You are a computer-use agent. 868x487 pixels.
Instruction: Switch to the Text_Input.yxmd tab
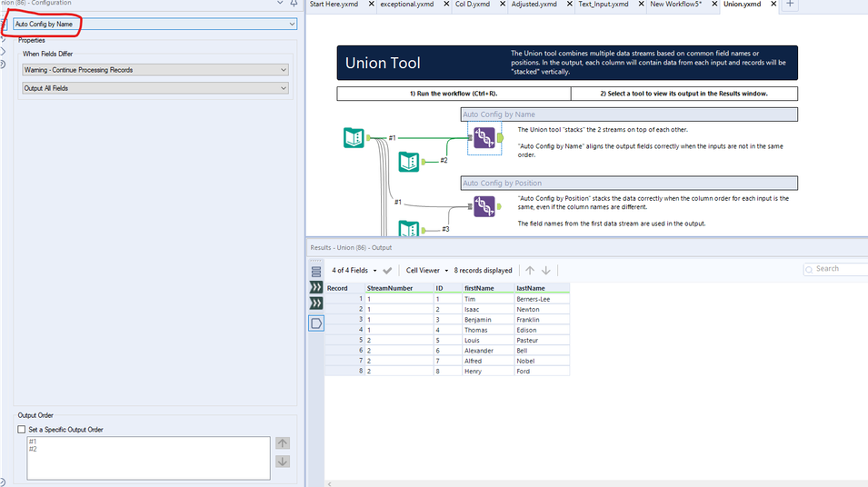[604, 4]
